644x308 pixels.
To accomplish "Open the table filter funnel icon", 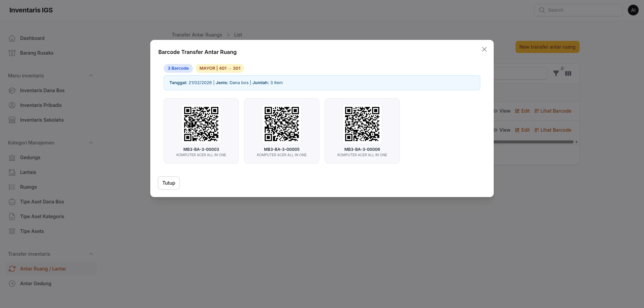I will coord(556,73).
